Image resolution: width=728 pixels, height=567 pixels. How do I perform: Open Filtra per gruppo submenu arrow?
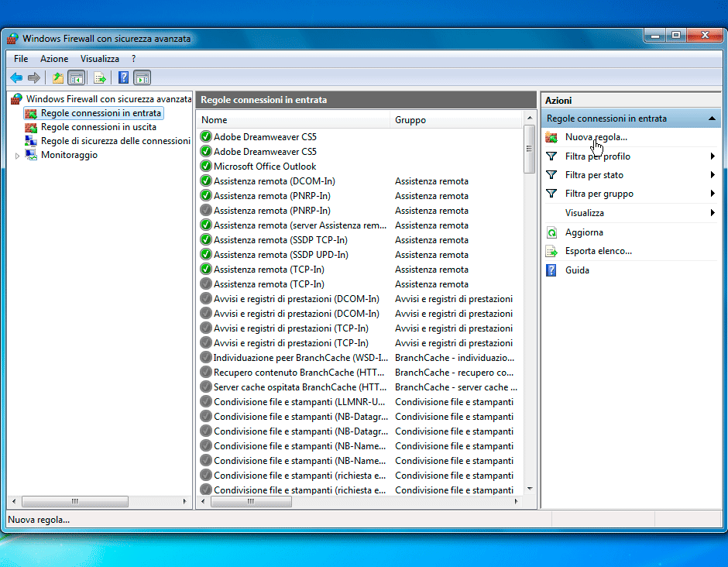[x=713, y=193]
